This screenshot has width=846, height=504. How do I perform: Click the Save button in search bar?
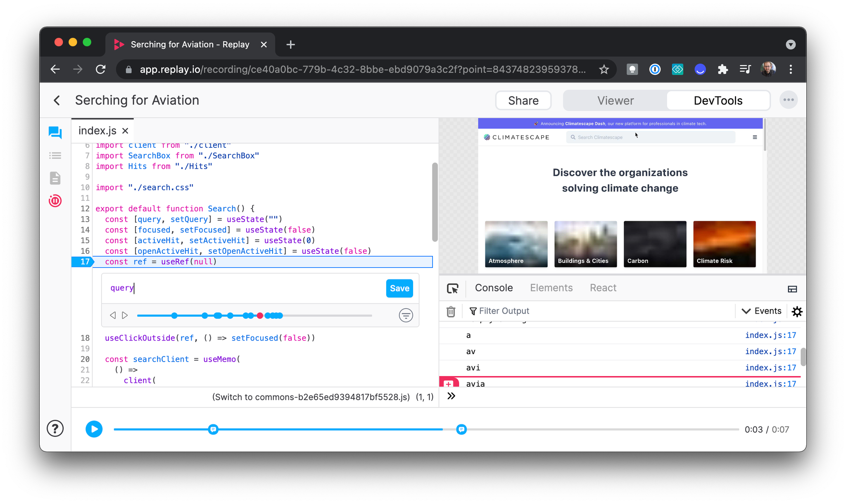coord(399,288)
